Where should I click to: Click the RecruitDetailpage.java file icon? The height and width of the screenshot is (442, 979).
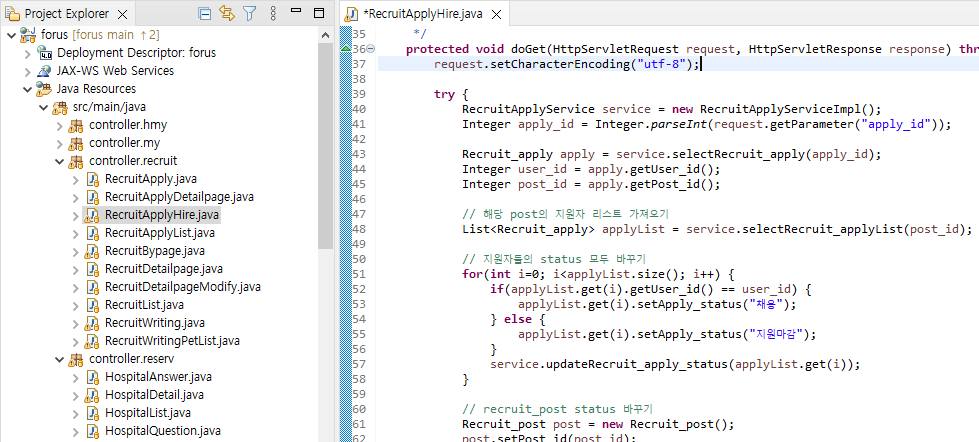92,269
